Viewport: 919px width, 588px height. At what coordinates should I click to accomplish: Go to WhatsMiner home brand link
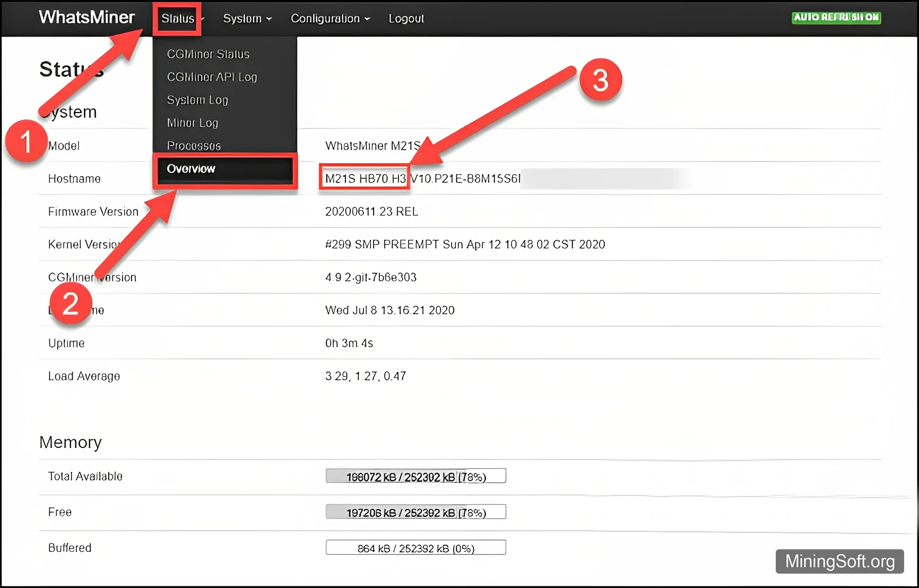click(x=86, y=18)
